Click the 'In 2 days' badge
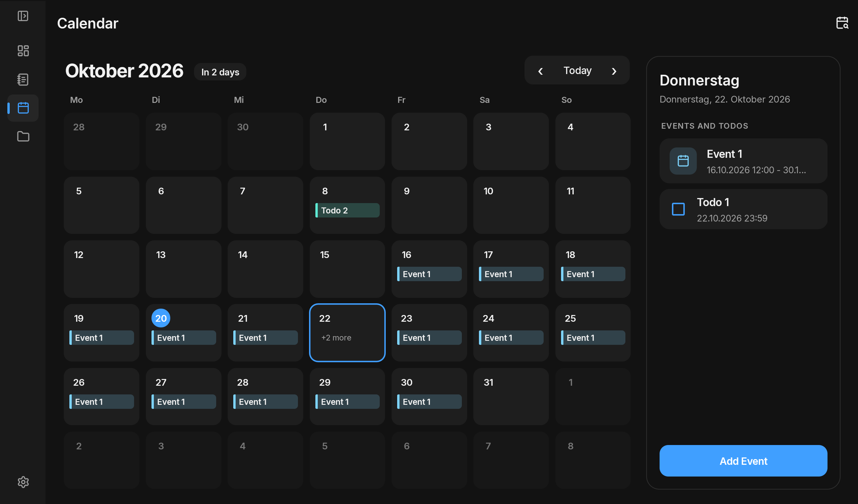 (220, 72)
